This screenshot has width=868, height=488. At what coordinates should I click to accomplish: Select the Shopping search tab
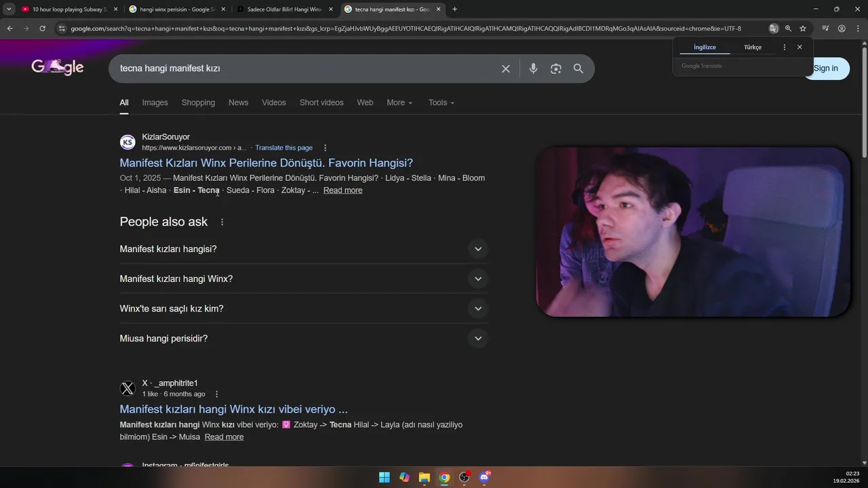(198, 102)
